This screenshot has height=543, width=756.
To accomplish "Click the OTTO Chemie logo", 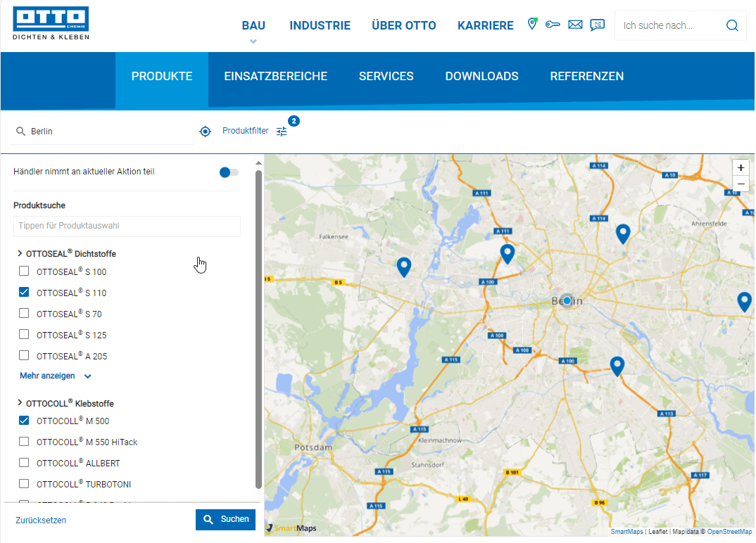I will (51, 23).
